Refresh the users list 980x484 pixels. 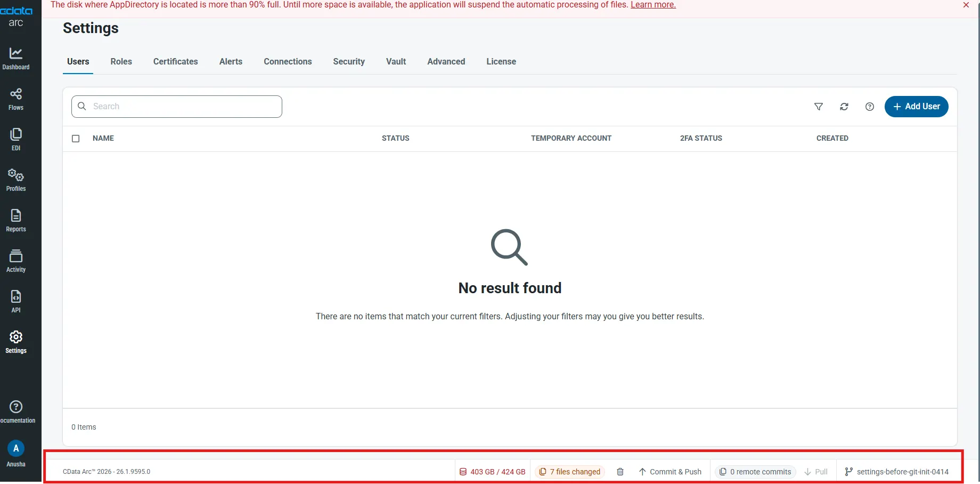click(x=844, y=107)
